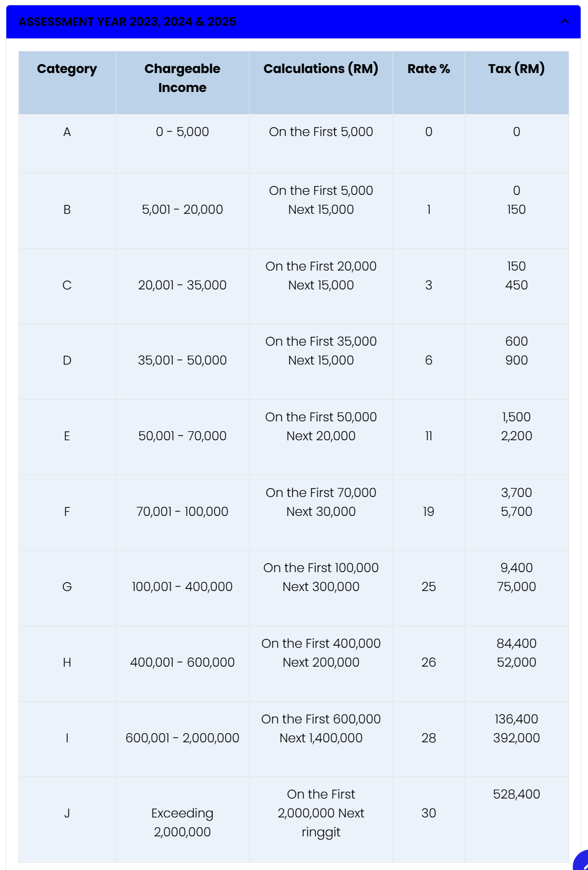Select the 5,001 - 20,000 income cell
Screen dimensions: 588x870
point(182,210)
